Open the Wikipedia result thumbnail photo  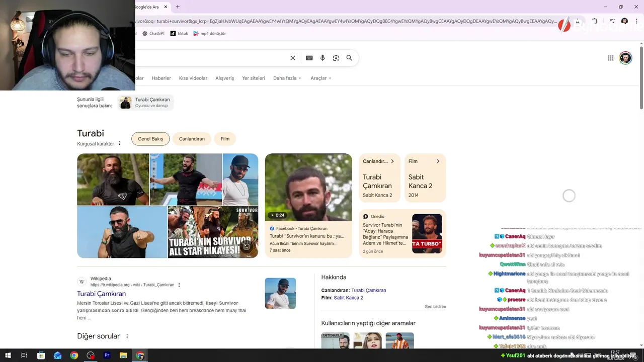pos(280,293)
